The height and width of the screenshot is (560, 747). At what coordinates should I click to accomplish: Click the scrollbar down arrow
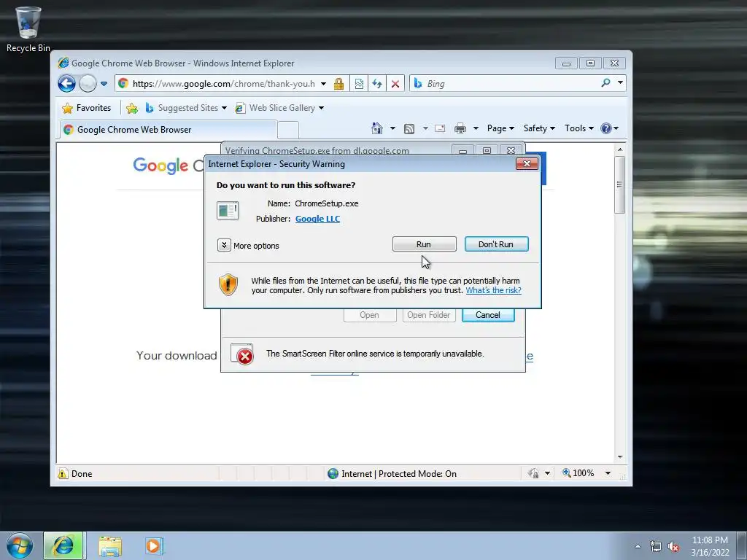620,456
